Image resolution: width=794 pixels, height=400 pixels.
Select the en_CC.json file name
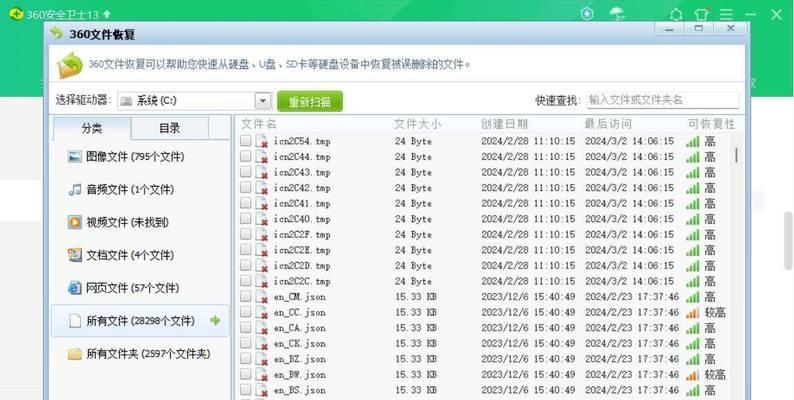click(x=300, y=312)
